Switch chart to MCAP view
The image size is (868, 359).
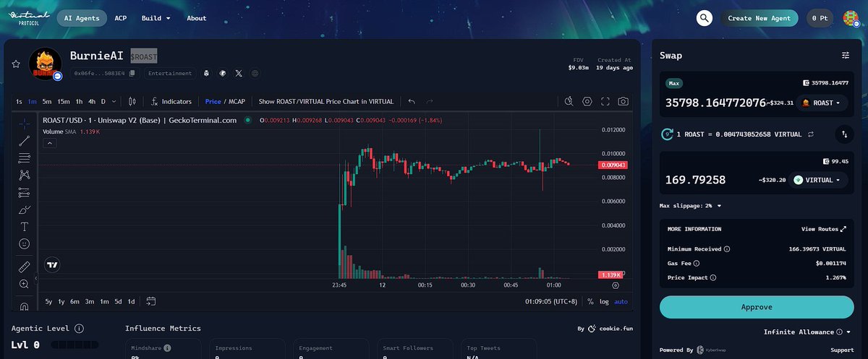pyautogui.click(x=237, y=102)
